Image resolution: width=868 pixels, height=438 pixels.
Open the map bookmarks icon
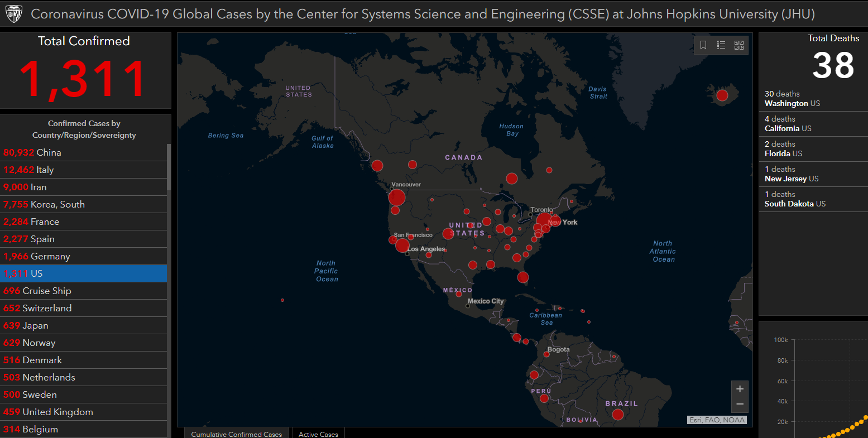[x=703, y=45]
